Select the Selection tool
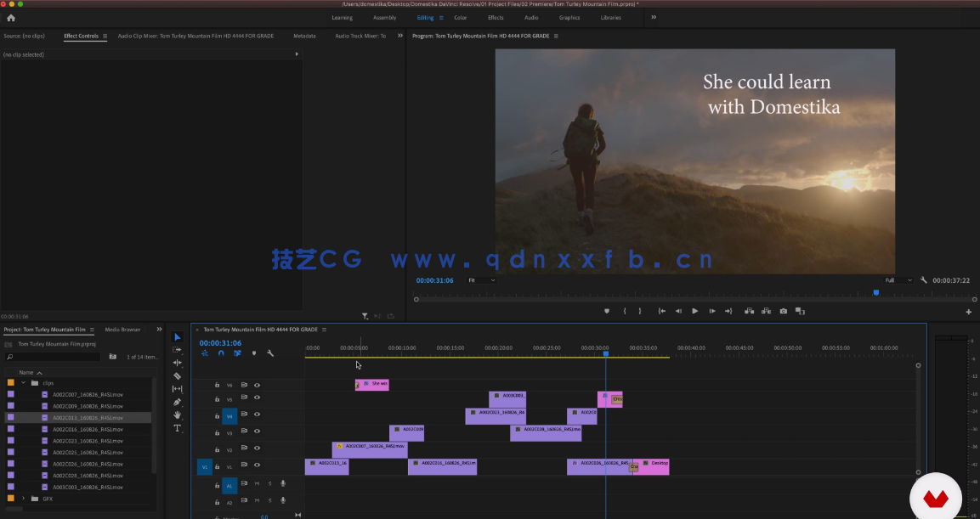 (177, 337)
